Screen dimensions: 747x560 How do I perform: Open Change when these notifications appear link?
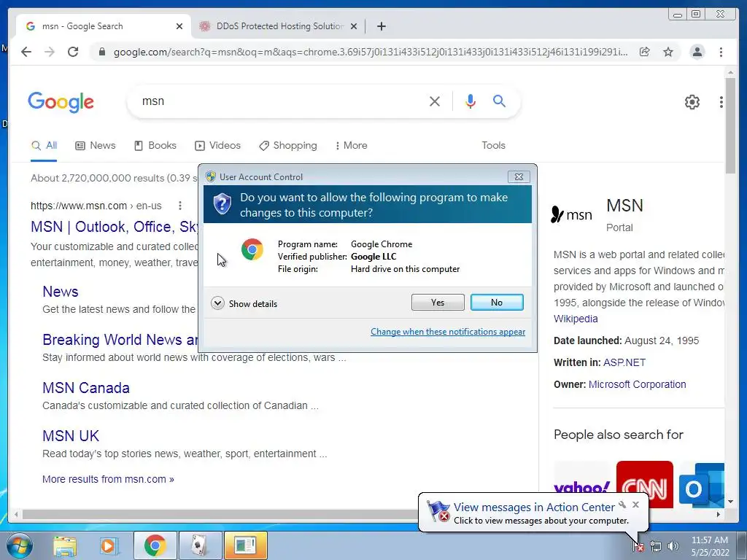click(x=448, y=332)
